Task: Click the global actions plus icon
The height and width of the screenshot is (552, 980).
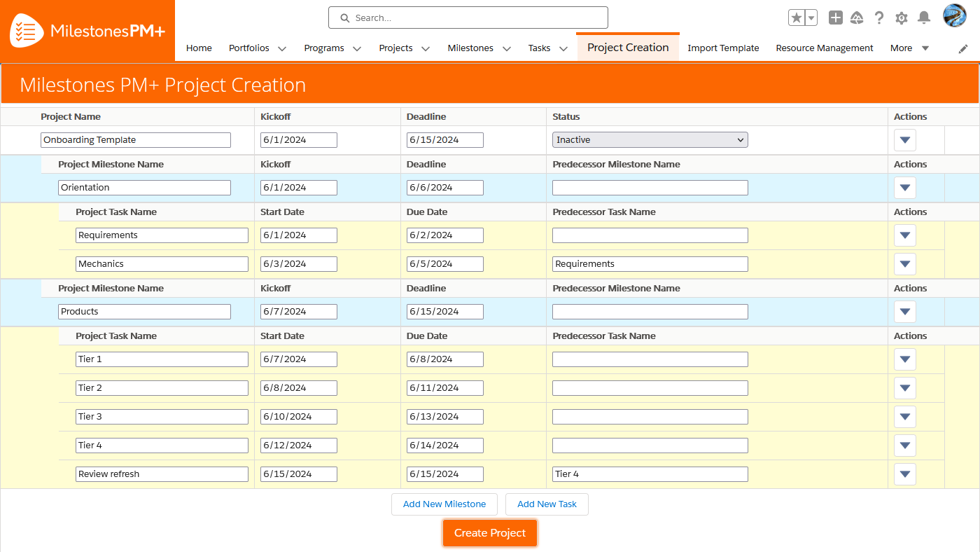Action: click(x=835, y=18)
